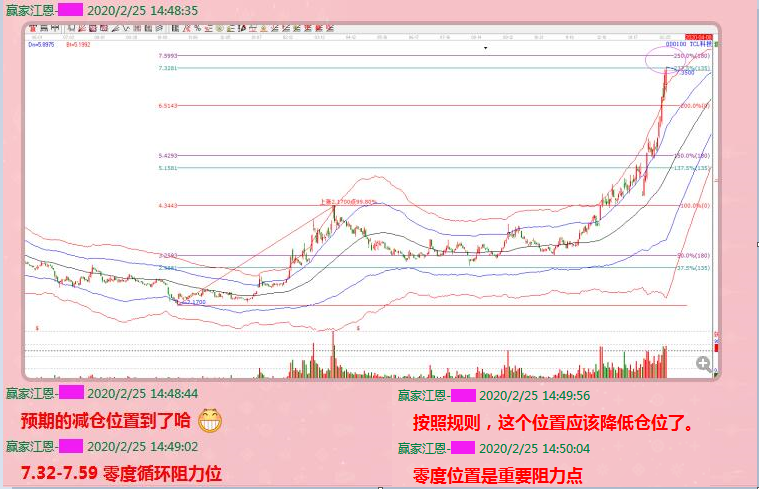759x489 pixels.
Task: Click the grinning emoji in the message
Action: click(207, 418)
